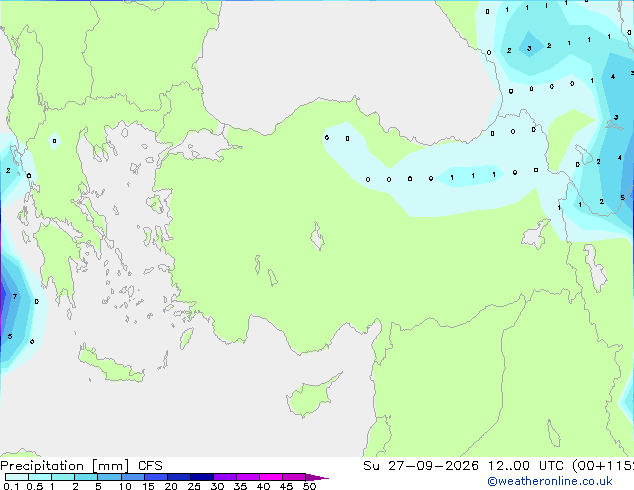
Task: Click the 0.5 to 1 mm legend swatch
Action: 40,477
